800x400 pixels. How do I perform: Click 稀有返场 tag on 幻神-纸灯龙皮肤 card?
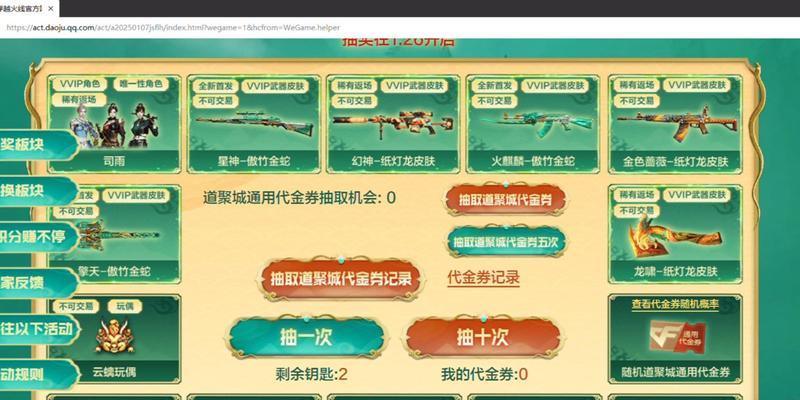tap(354, 86)
